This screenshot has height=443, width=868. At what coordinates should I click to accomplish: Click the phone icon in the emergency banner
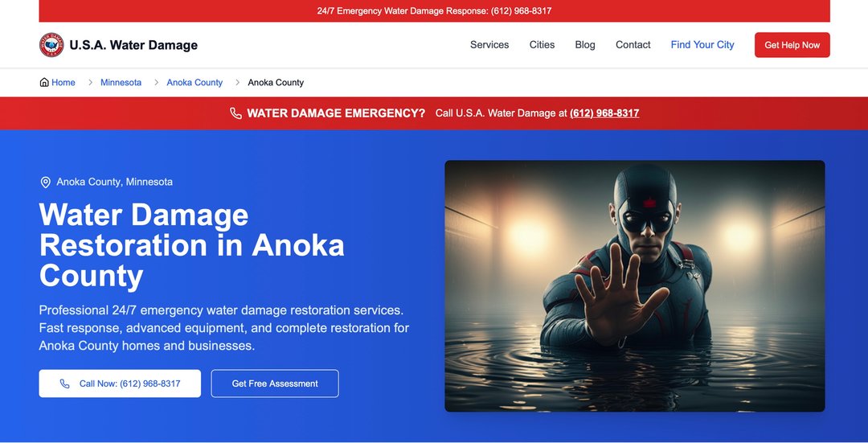tap(235, 113)
